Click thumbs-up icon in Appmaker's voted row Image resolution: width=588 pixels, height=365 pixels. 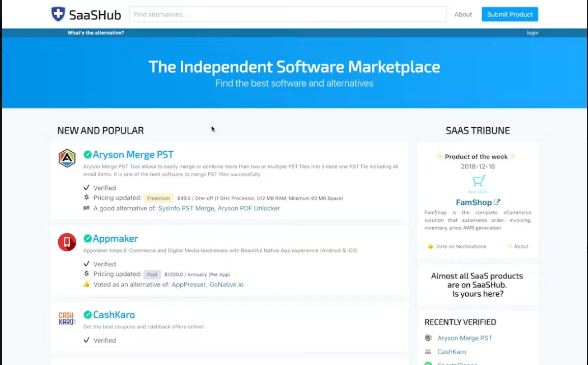pyautogui.click(x=87, y=284)
